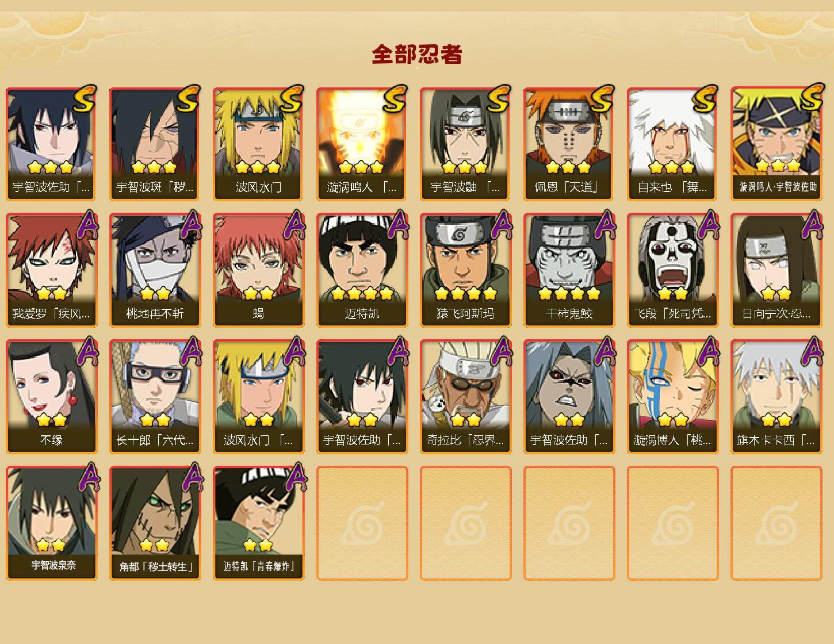Select the 奇拉比「忍界...」 card
This screenshot has width=834, height=644.
(465, 397)
